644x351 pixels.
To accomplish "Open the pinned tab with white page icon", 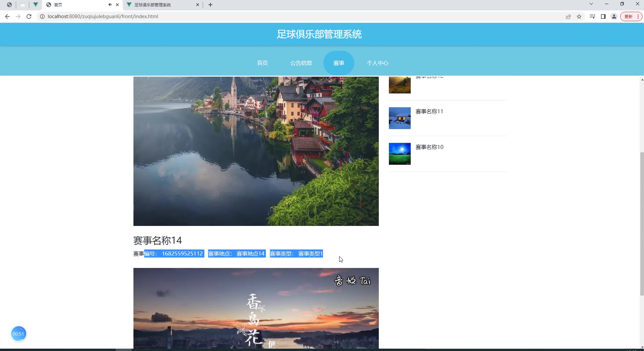I will (x=23, y=5).
